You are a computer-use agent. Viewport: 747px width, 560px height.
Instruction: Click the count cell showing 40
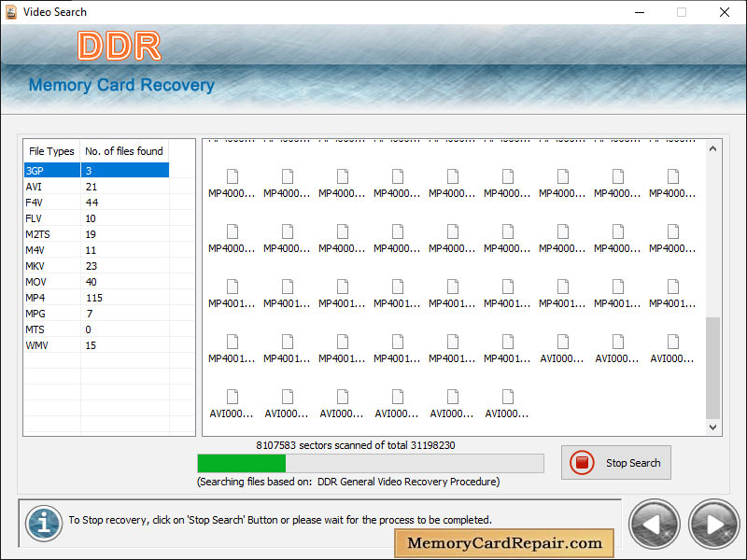(125, 282)
